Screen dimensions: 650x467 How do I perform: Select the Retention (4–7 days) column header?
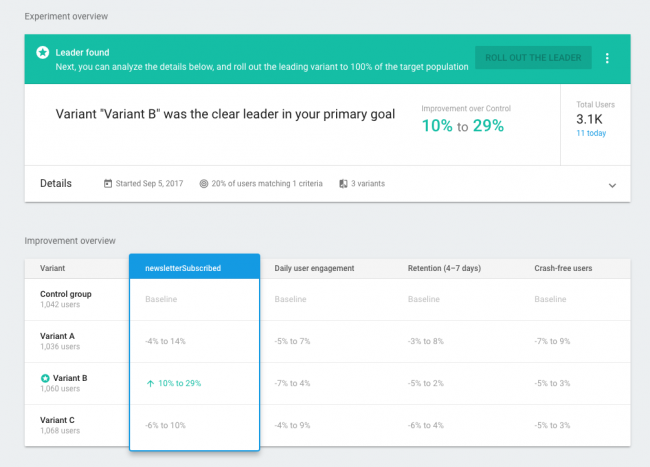[x=448, y=268]
